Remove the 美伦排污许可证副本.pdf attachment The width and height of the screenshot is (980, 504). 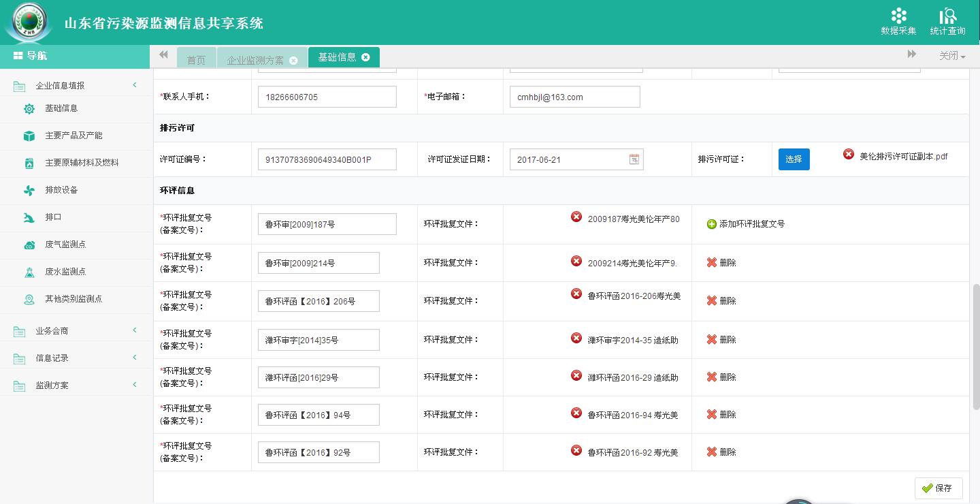(849, 155)
